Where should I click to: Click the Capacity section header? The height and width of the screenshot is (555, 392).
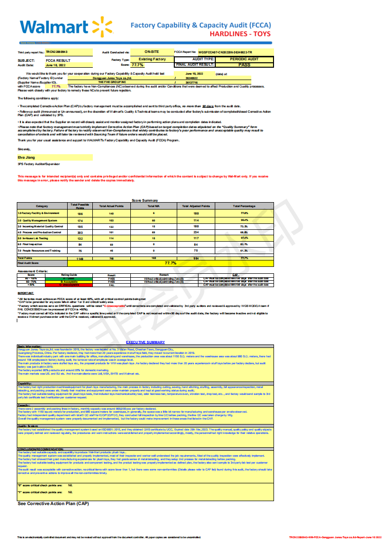click(x=145, y=405)
